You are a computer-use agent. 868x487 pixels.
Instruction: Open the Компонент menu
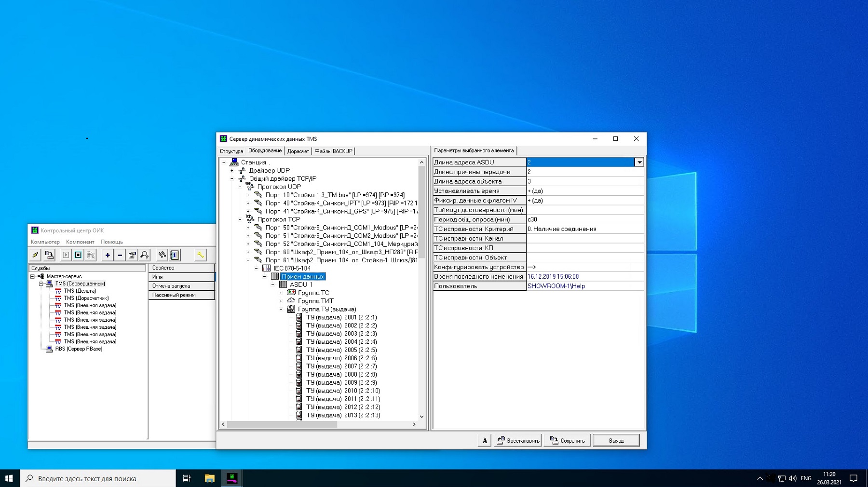pyautogui.click(x=80, y=242)
